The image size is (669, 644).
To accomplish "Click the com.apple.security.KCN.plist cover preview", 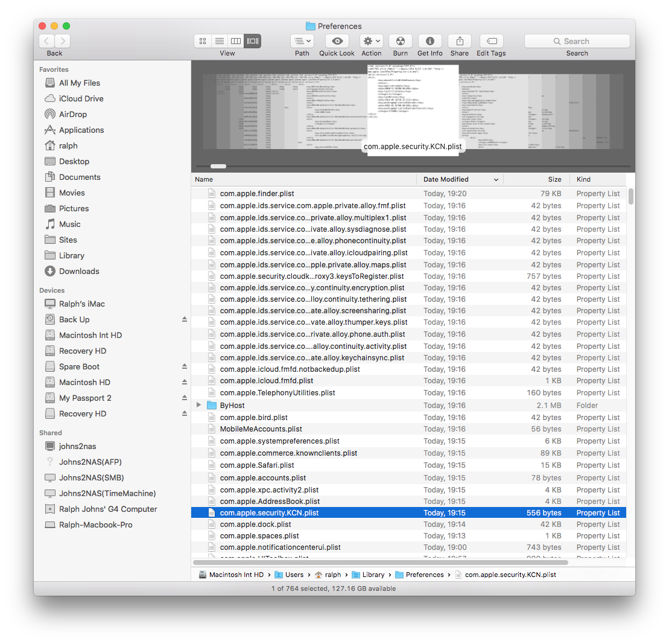I will click(x=413, y=110).
